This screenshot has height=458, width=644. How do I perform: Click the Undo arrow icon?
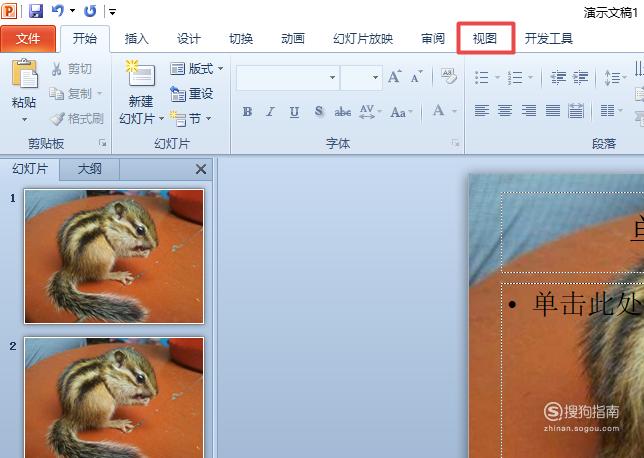coord(58,11)
